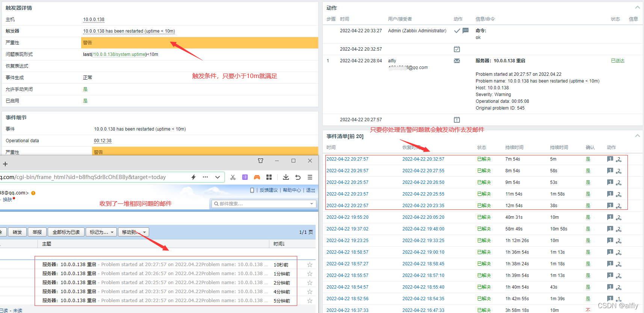Open the 帮助中心 link

tap(292, 190)
